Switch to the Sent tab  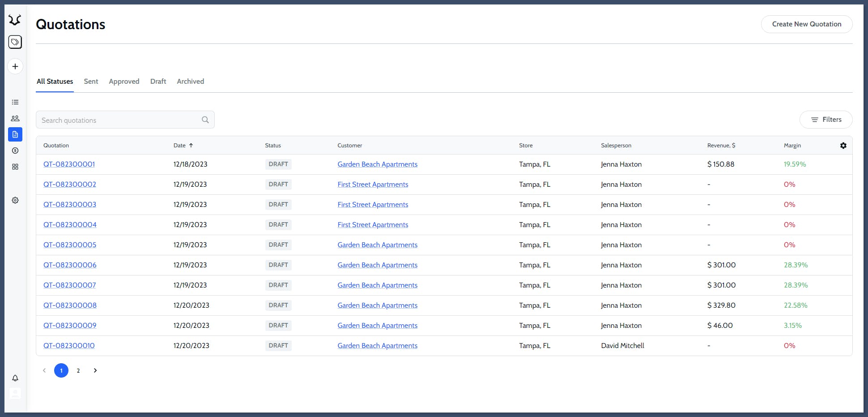coord(91,82)
